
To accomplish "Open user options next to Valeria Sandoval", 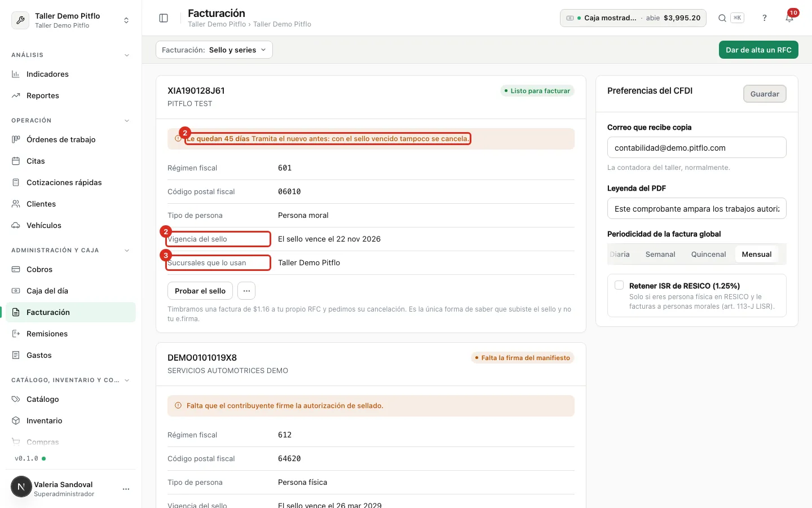I will [x=126, y=489].
